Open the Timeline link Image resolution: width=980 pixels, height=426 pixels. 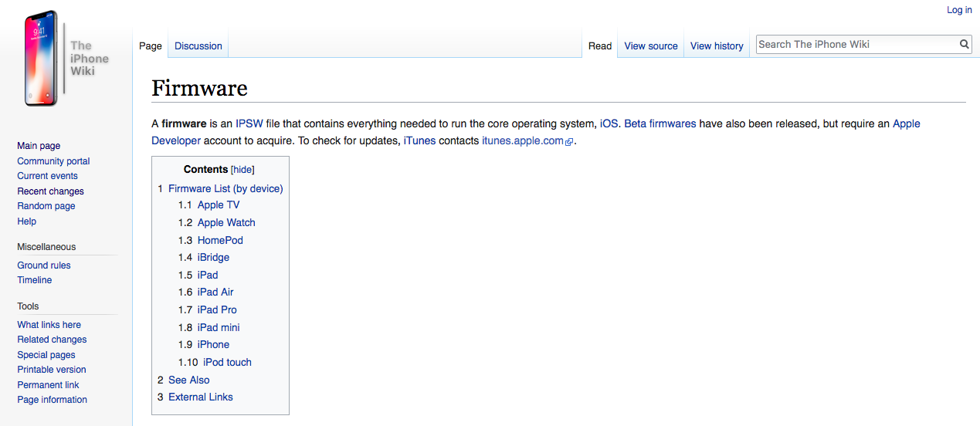[35, 280]
